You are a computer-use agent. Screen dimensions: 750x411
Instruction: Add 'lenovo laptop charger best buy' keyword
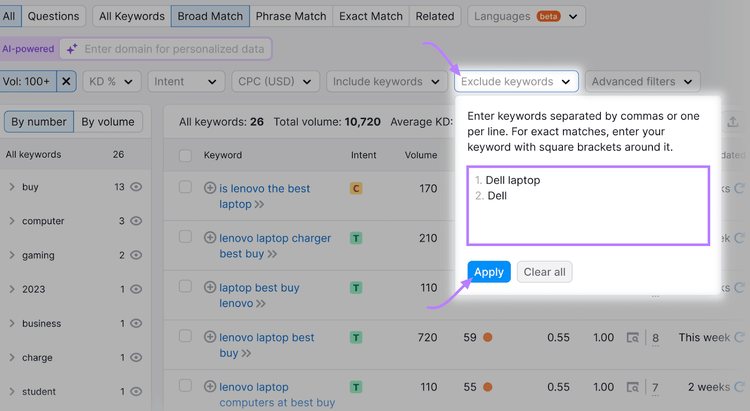pyautogui.click(x=210, y=237)
